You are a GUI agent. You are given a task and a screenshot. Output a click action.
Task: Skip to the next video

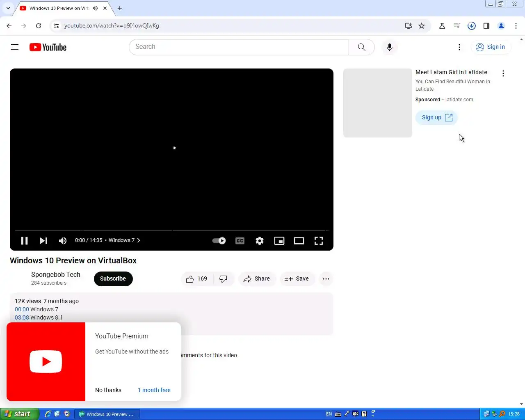(43, 241)
